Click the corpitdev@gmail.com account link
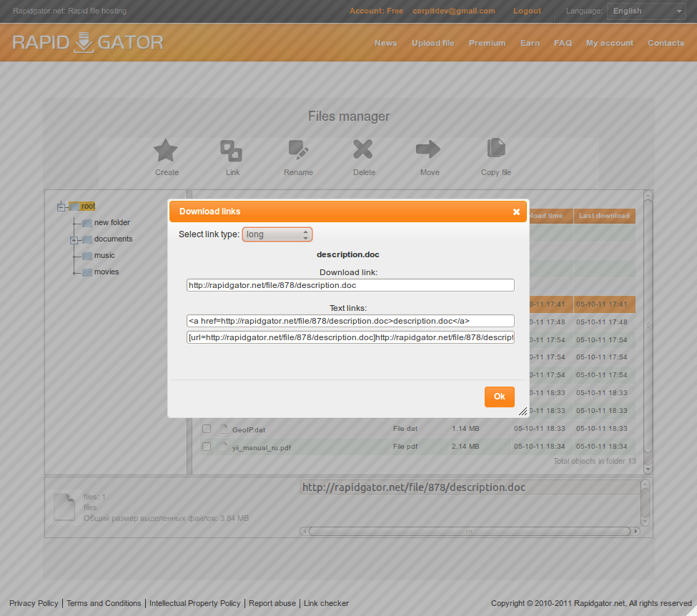The height and width of the screenshot is (616, 697). [x=453, y=11]
